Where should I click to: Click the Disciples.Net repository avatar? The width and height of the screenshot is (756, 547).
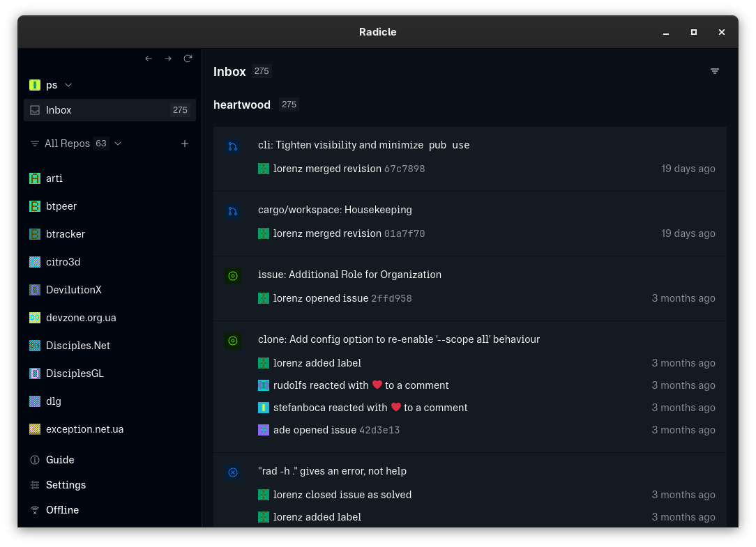[x=35, y=346]
